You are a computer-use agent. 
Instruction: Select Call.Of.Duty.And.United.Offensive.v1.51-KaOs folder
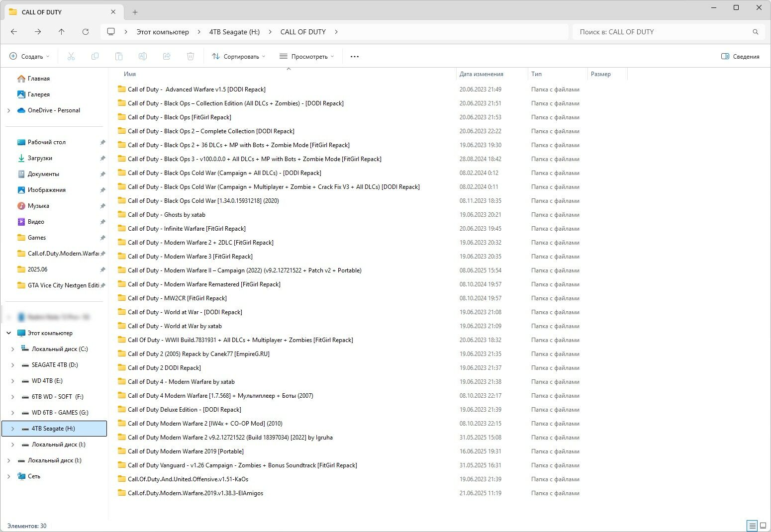pos(188,479)
